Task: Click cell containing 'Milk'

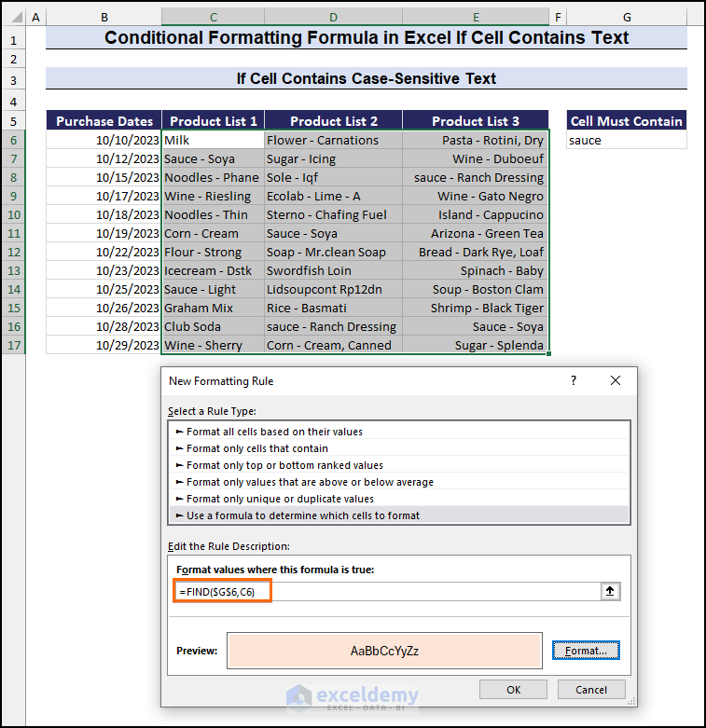Action: (214, 140)
